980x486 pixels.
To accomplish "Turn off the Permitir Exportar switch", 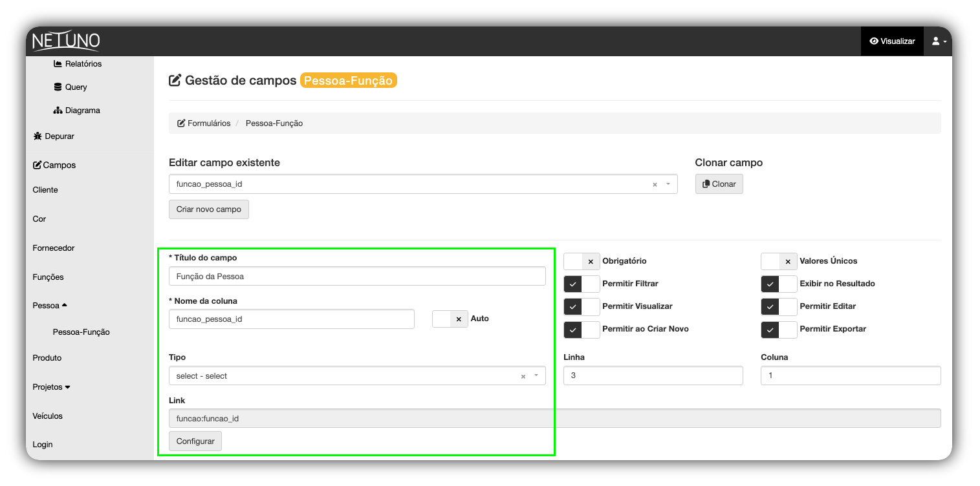I will click(x=779, y=329).
